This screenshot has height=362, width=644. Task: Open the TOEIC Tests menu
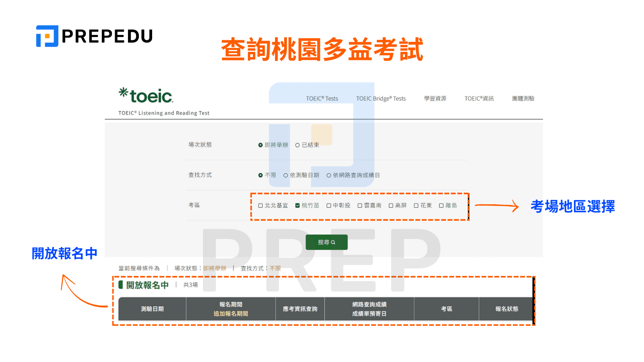pyautogui.click(x=321, y=99)
